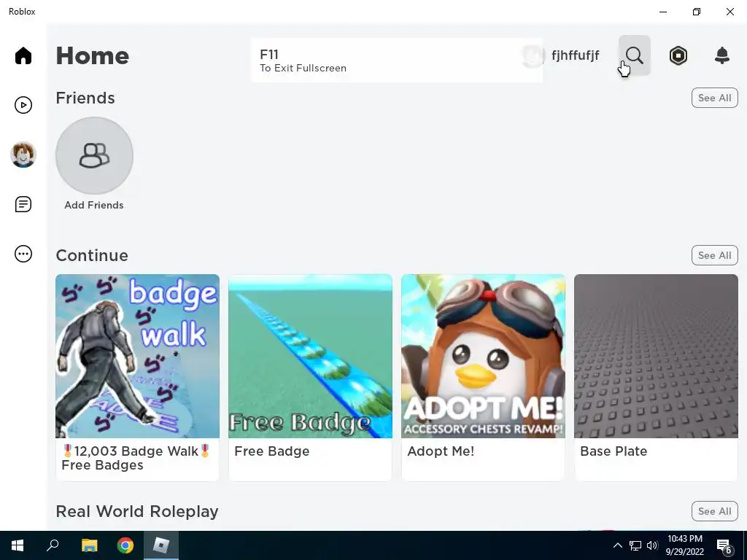This screenshot has width=747, height=560.
Task: Open the Windows action center notifications
Action: point(724,546)
